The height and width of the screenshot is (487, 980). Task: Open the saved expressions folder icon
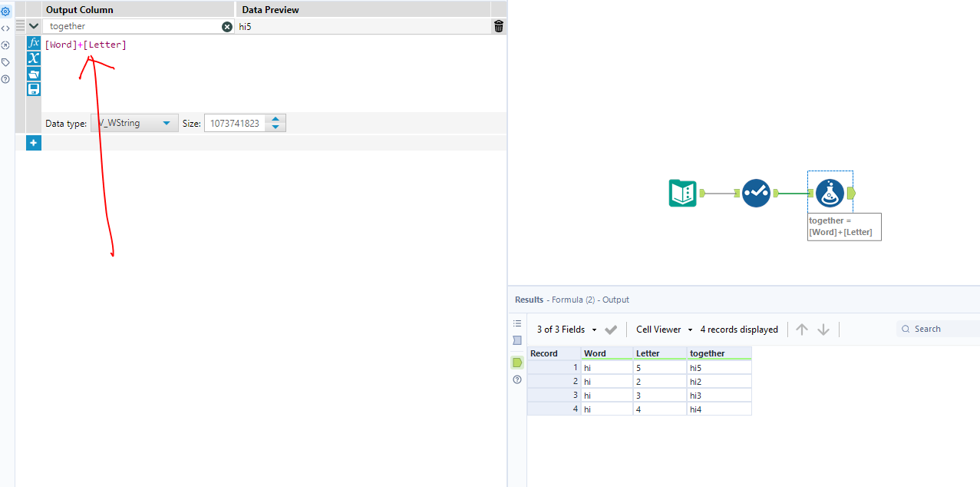tap(33, 74)
